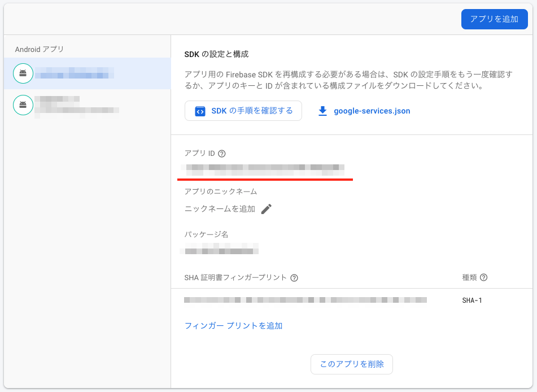Click the SHA-1 type value
Image resolution: width=537 pixels, height=392 pixels.
click(472, 300)
